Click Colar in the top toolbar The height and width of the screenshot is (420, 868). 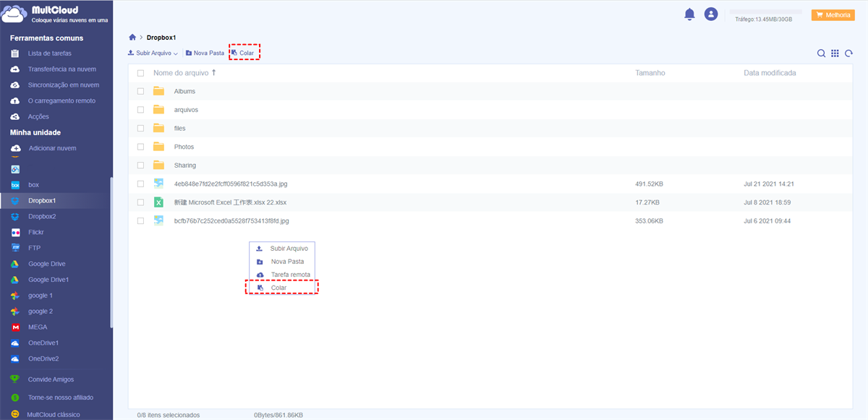point(242,53)
